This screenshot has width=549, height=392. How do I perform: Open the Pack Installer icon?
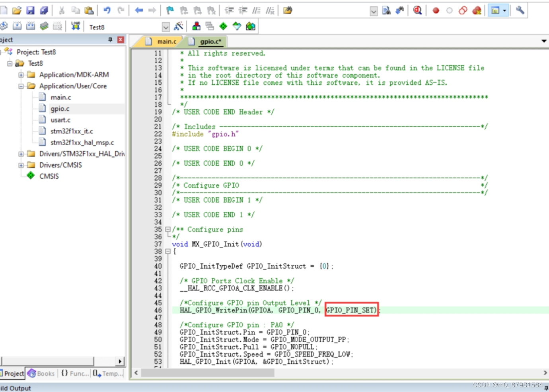[x=250, y=26]
